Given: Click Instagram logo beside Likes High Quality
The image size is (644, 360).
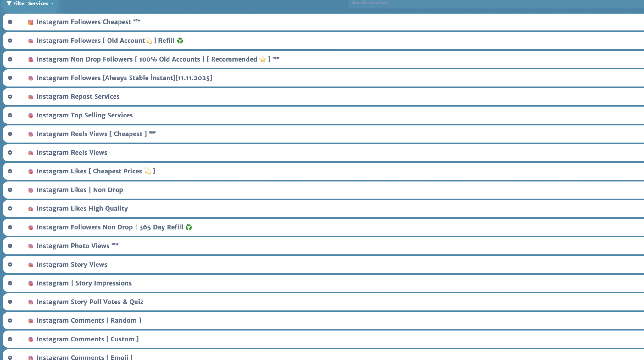Looking at the screenshot, I should (31, 209).
